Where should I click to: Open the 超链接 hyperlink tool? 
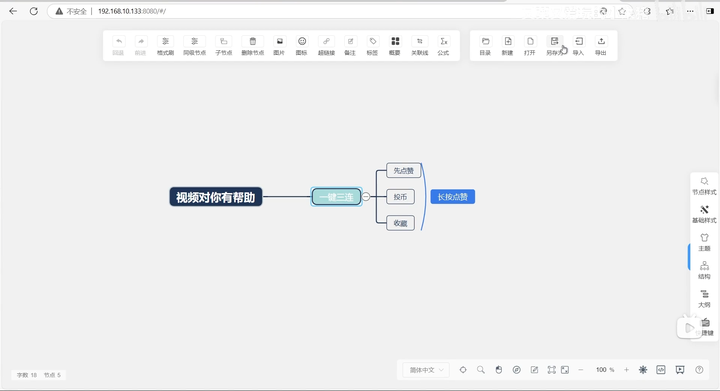point(326,46)
